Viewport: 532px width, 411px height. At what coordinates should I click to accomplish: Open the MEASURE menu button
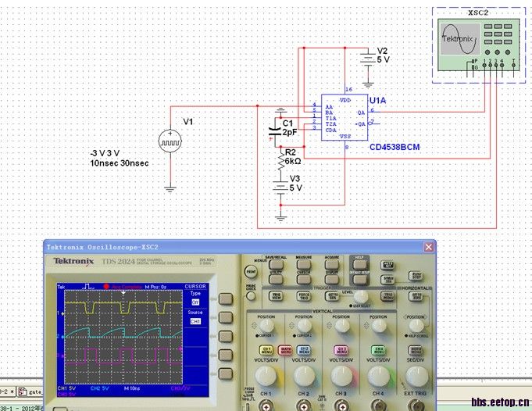click(x=304, y=264)
